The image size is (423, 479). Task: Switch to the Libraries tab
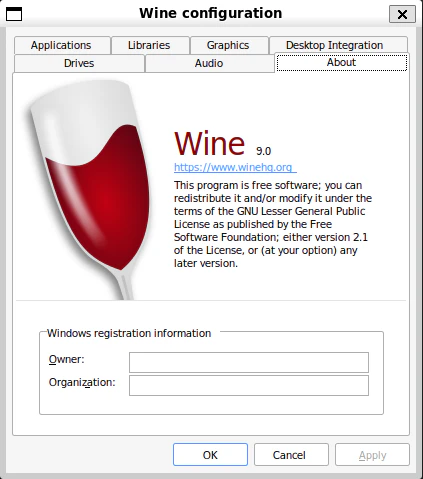[x=150, y=45]
